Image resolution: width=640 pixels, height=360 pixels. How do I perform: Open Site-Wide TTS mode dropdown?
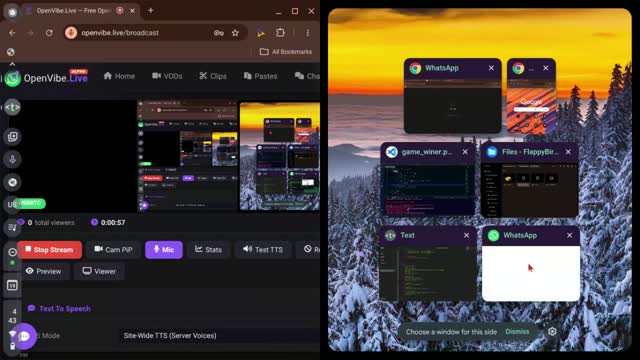220,336
